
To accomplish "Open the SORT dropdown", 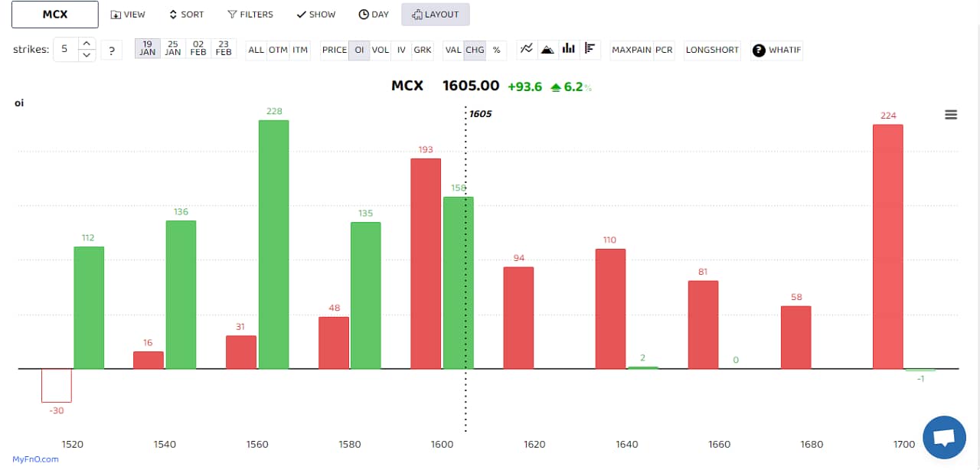I will (186, 14).
